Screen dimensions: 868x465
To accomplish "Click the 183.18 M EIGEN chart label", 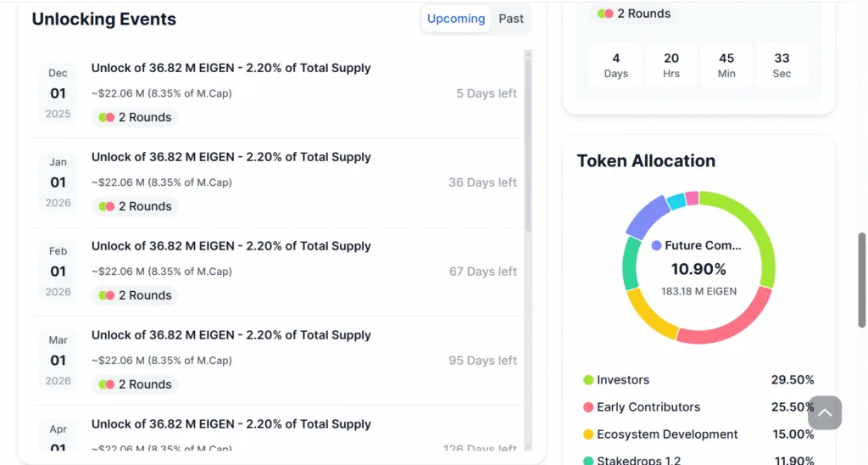I will pos(698,292).
